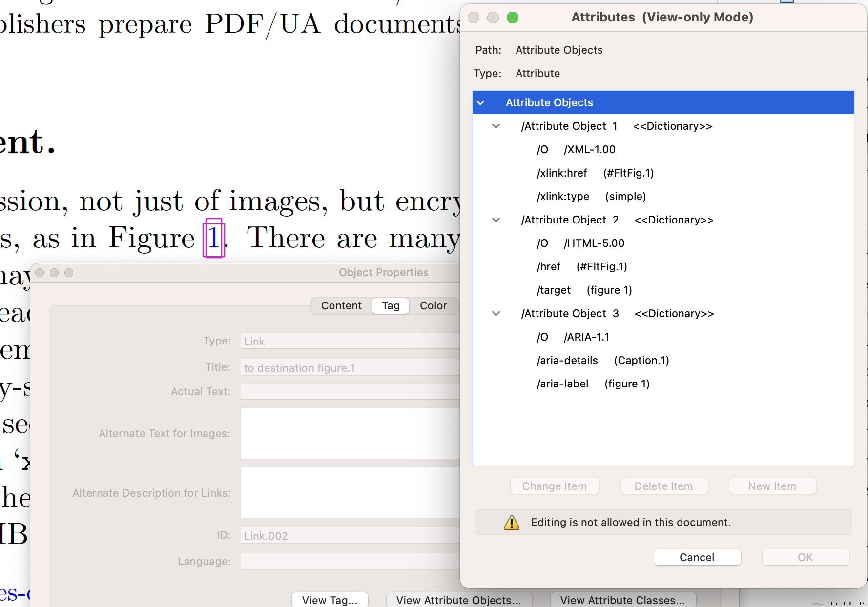Image resolution: width=868 pixels, height=607 pixels.
Task: Click the Title field with destination figure.1
Action: pos(350,368)
